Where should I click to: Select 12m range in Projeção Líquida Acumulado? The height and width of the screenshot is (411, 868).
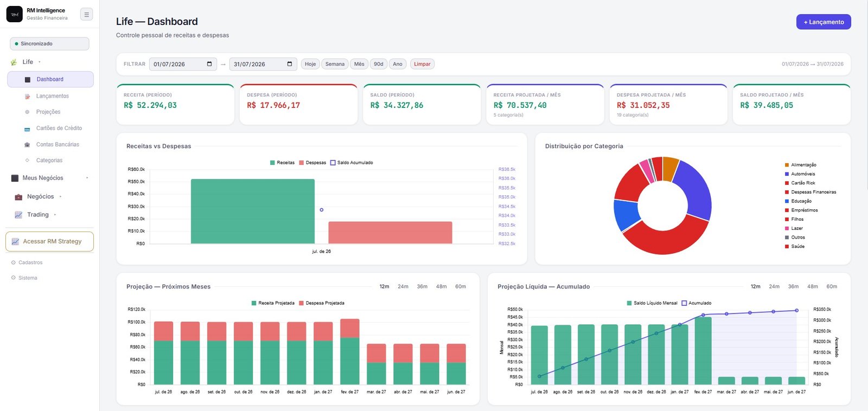[x=755, y=287]
